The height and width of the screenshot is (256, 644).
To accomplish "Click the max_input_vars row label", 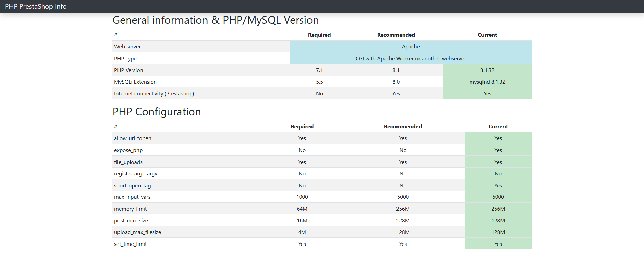I will [132, 197].
